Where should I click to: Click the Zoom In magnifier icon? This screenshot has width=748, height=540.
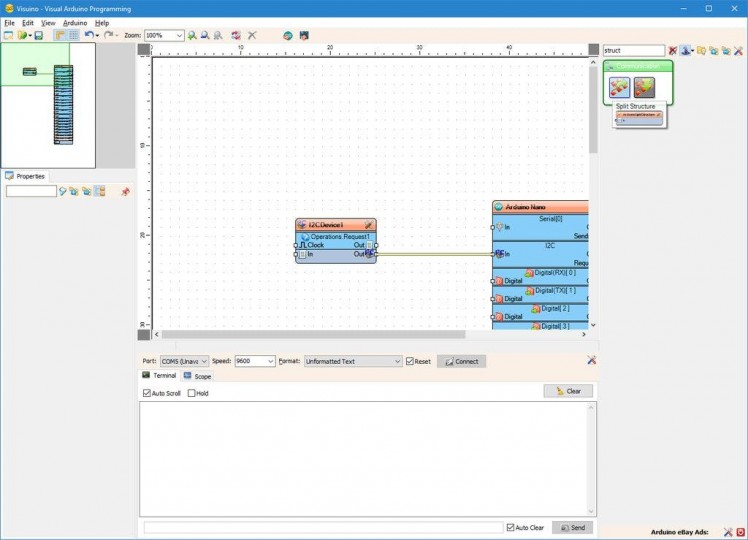pyautogui.click(x=192, y=35)
